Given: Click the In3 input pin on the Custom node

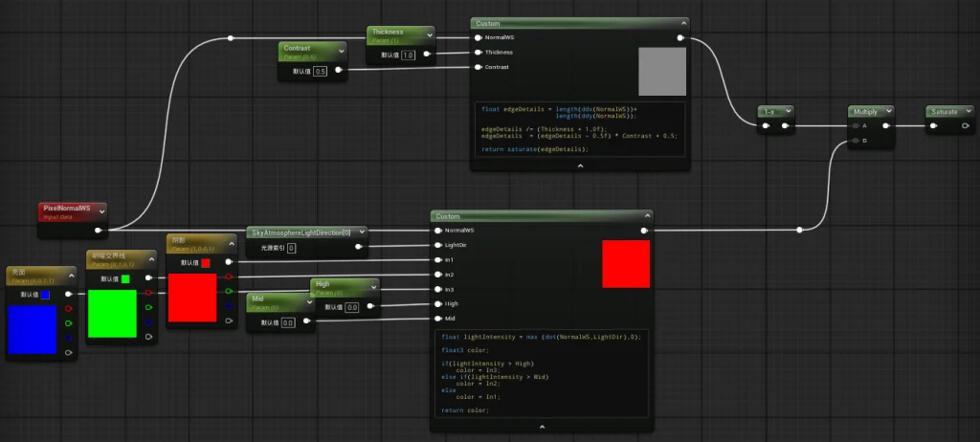Looking at the screenshot, I should click(x=438, y=290).
